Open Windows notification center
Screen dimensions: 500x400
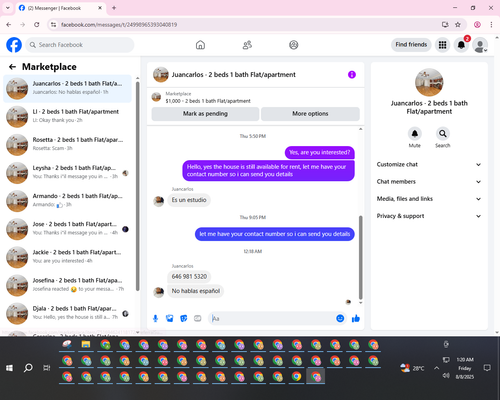click(x=487, y=368)
